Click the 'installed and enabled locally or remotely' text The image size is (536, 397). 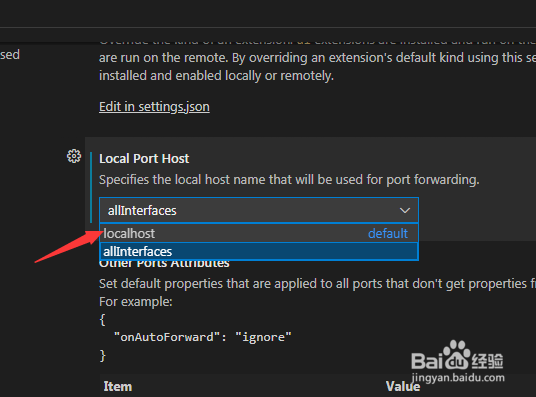coord(216,76)
